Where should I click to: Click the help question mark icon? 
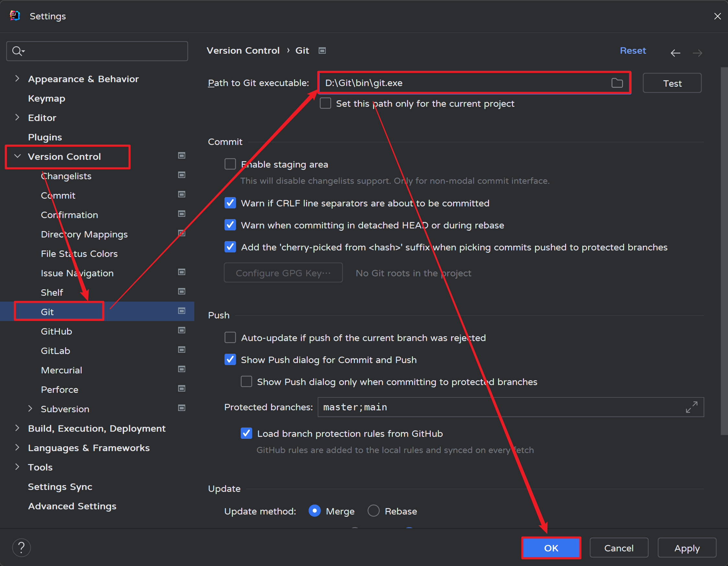pyautogui.click(x=21, y=547)
